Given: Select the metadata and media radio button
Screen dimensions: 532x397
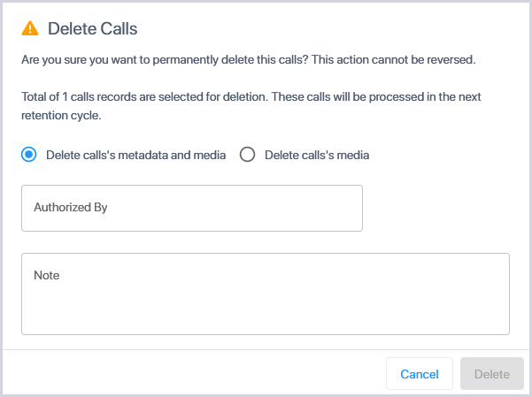Looking at the screenshot, I should pyautogui.click(x=29, y=155).
